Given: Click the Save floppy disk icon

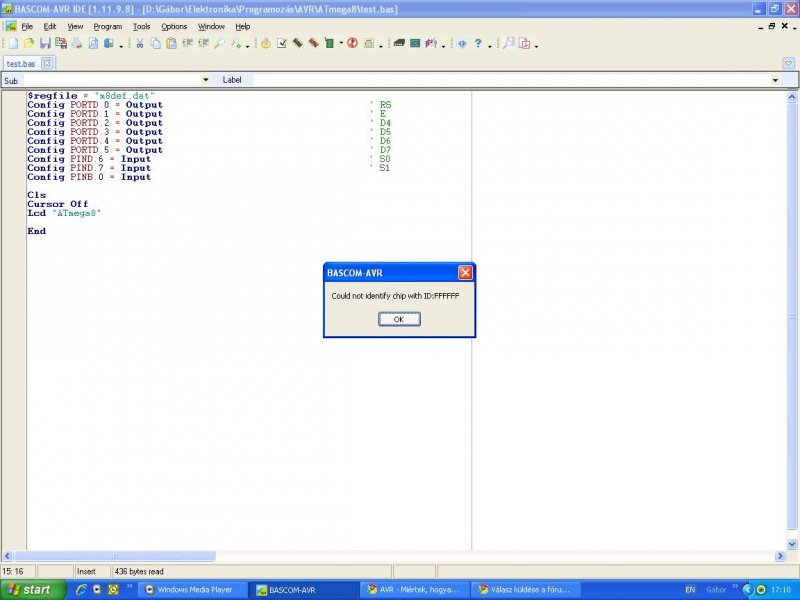Looking at the screenshot, I should (45, 43).
